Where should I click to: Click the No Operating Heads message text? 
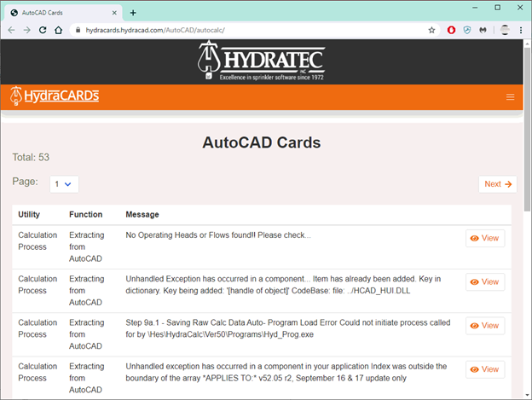click(217, 235)
